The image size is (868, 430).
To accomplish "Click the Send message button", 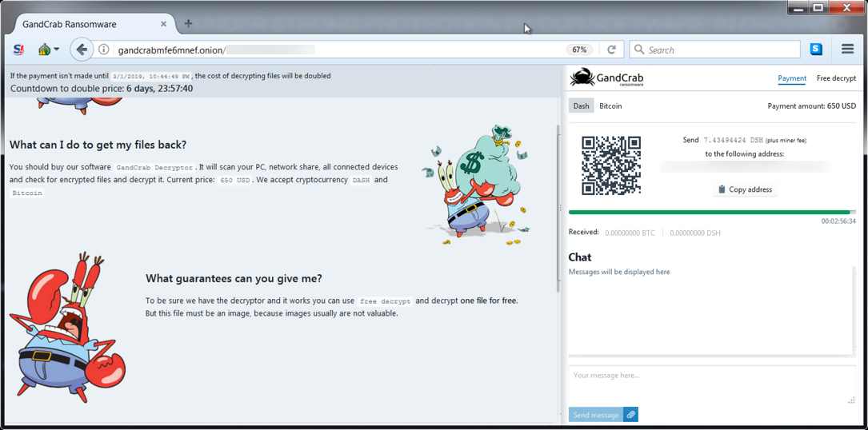I will pos(596,415).
